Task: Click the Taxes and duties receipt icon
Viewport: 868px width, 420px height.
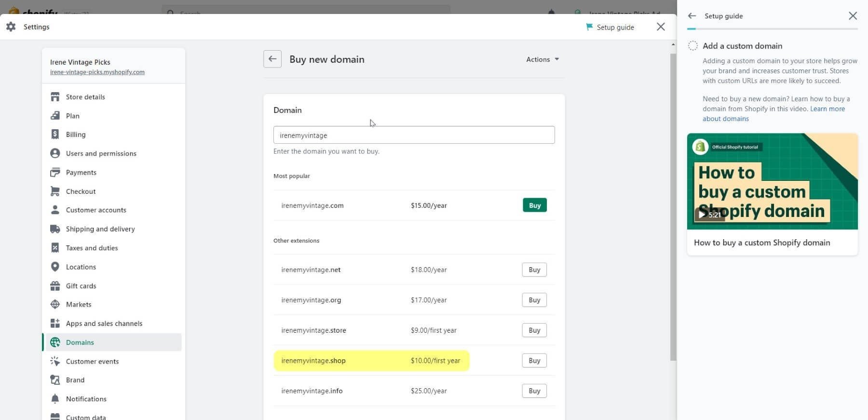Action: [55, 248]
